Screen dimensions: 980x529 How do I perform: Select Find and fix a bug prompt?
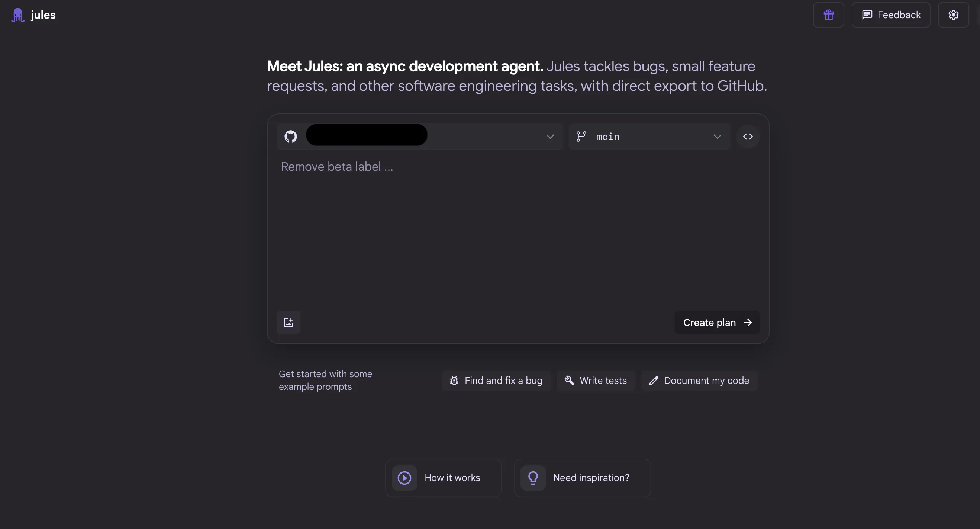point(496,381)
